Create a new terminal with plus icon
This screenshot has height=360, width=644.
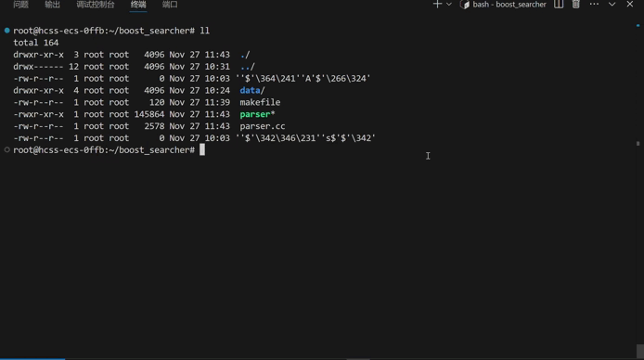click(x=437, y=4)
